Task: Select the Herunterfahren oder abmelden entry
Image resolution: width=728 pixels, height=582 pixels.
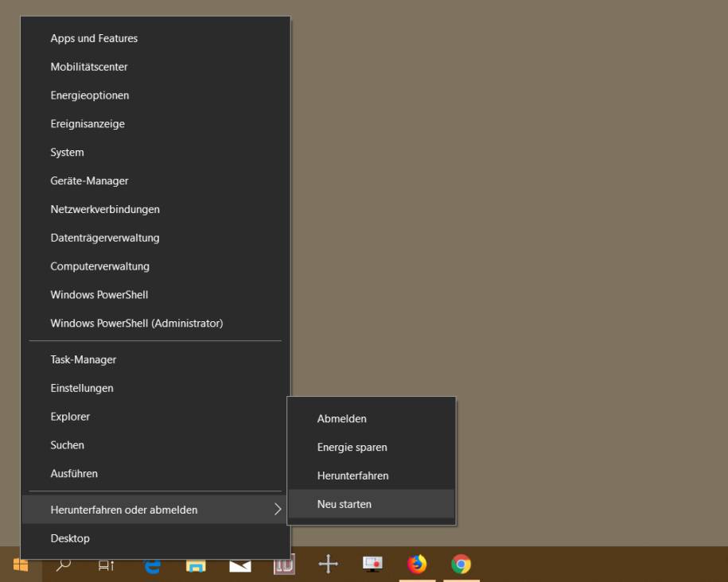Action: (155, 510)
